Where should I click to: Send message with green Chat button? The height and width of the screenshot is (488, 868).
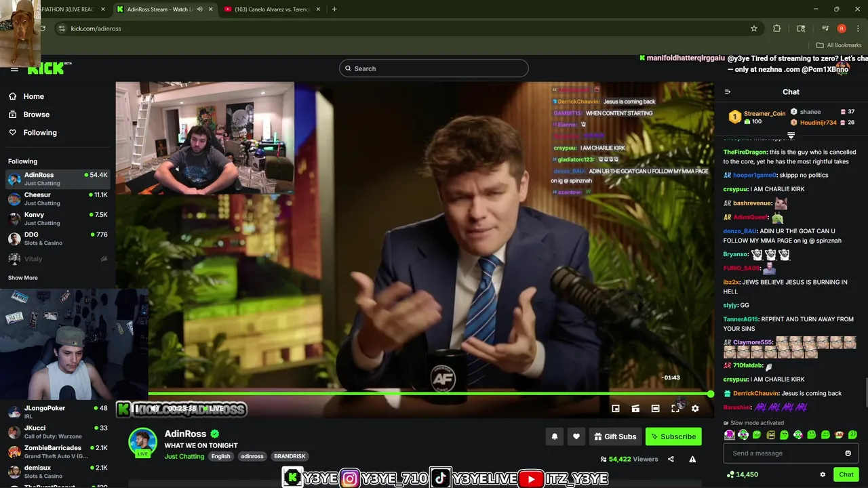(846, 474)
